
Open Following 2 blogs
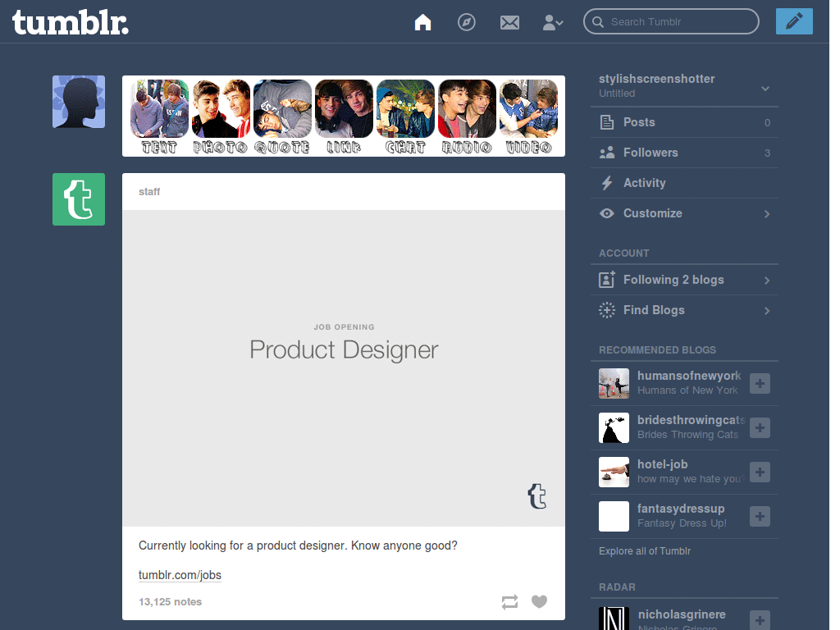pos(684,280)
